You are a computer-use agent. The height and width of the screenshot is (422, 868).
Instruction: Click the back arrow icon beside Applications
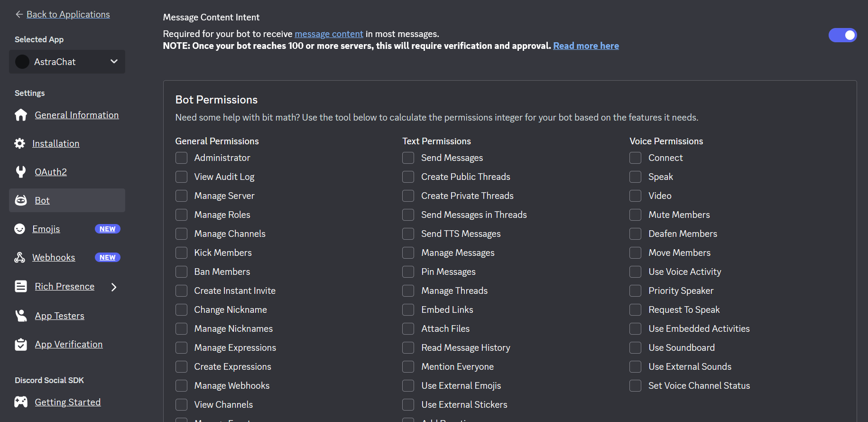pyautogui.click(x=19, y=14)
